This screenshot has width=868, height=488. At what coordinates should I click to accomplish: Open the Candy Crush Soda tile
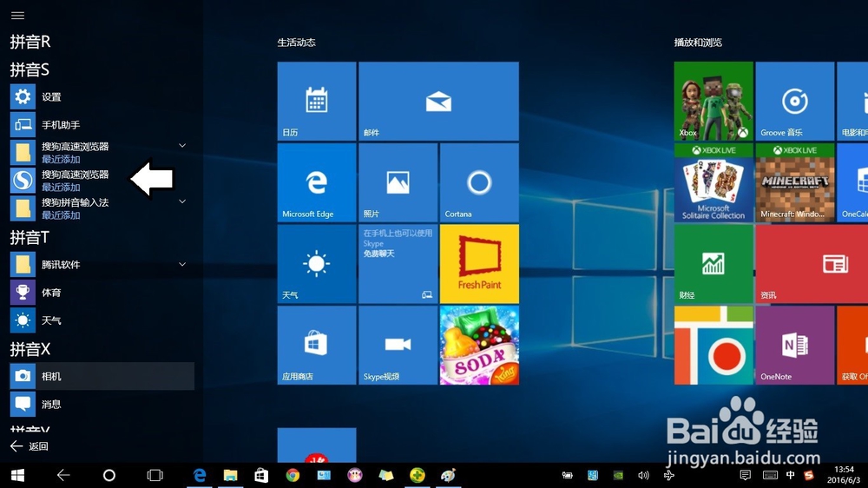point(479,345)
